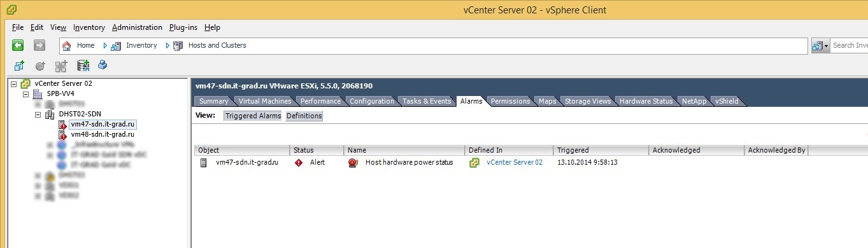The width and height of the screenshot is (868, 248).
Task: Open the Inventory menu
Action: [89, 27]
